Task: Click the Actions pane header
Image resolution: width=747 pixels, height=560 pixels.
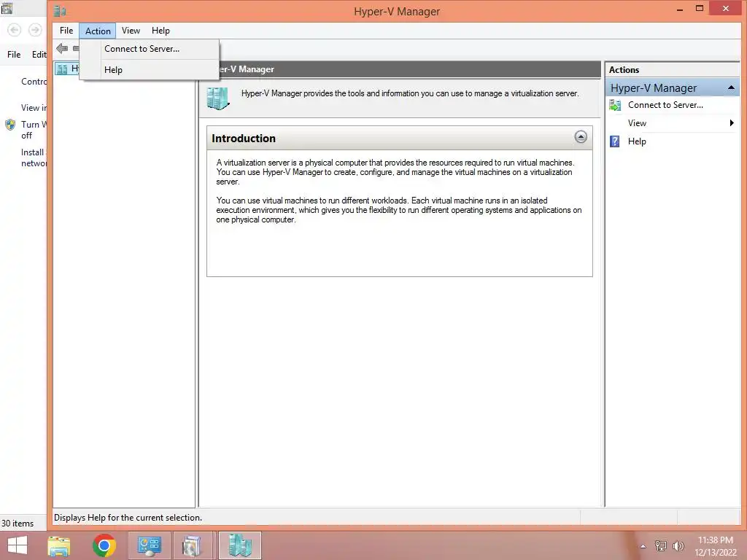Action: pyautogui.click(x=672, y=69)
